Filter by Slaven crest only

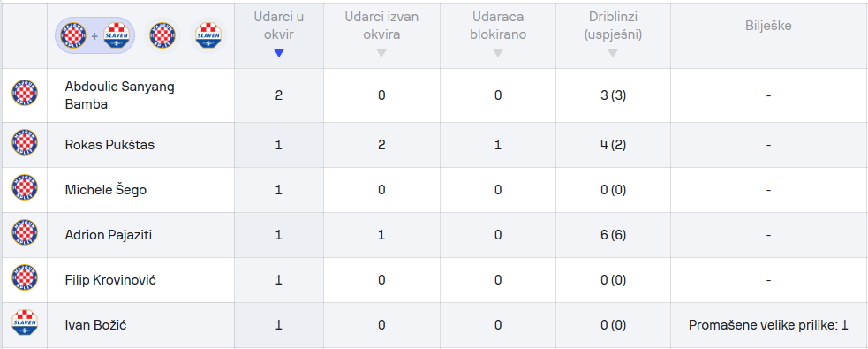pyautogui.click(x=208, y=35)
